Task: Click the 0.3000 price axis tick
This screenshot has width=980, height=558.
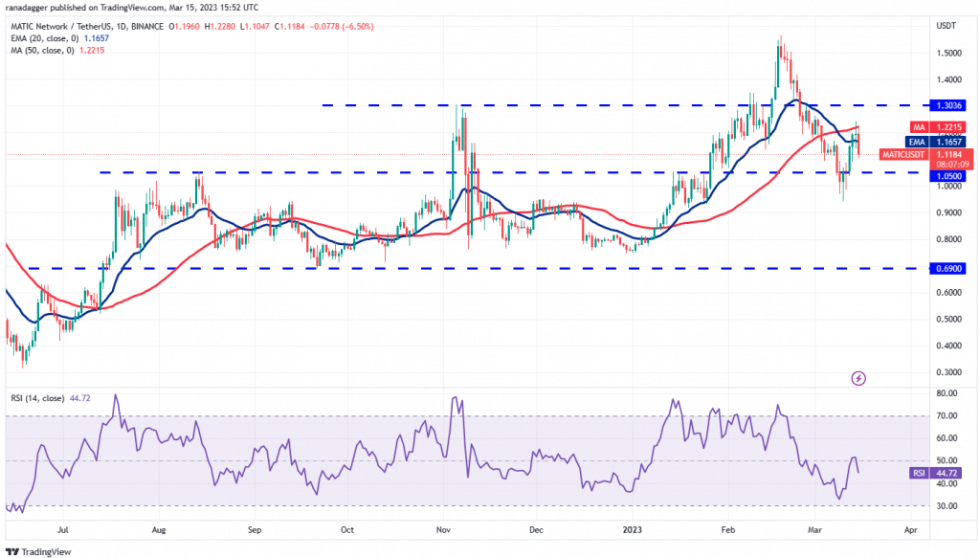Action: tap(948, 372)
